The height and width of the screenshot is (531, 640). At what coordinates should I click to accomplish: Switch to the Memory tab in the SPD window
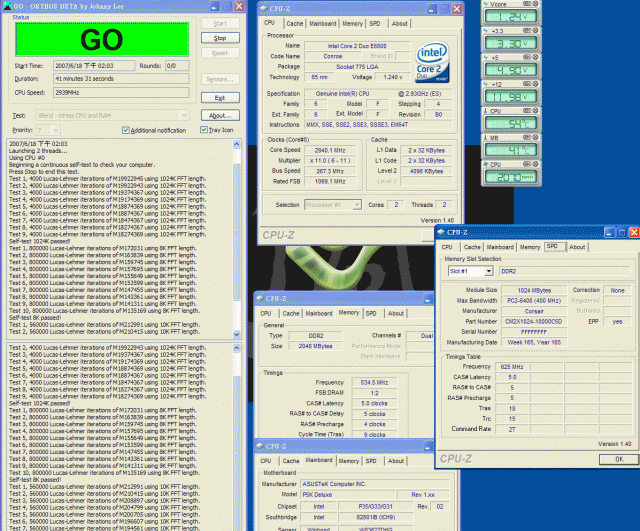pyautogui.click(x=530, y=247)
